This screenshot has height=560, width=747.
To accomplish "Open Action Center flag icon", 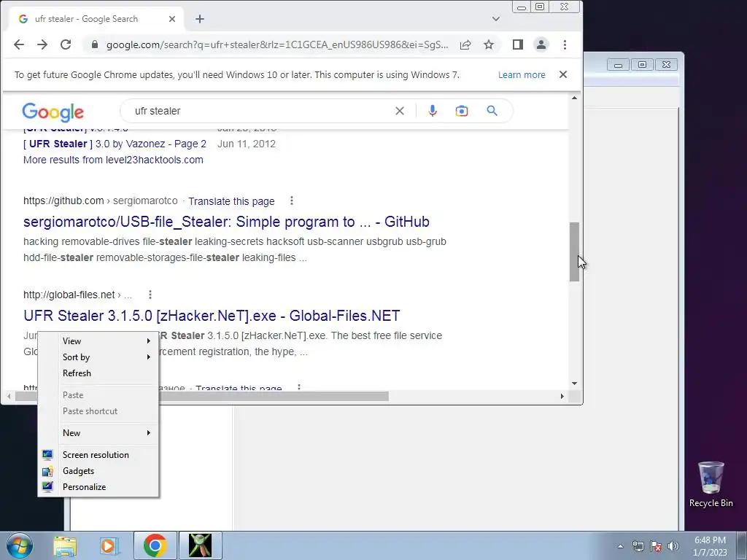I will click(656, 546).
